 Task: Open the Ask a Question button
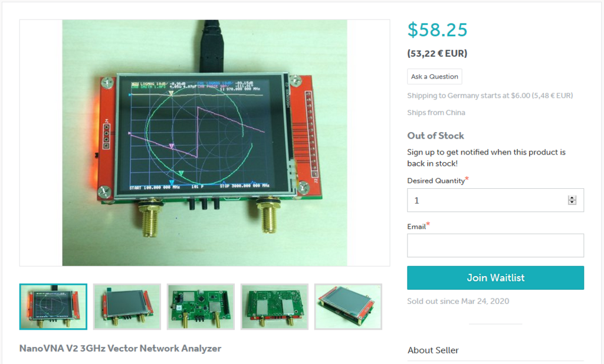click(435, 77)
